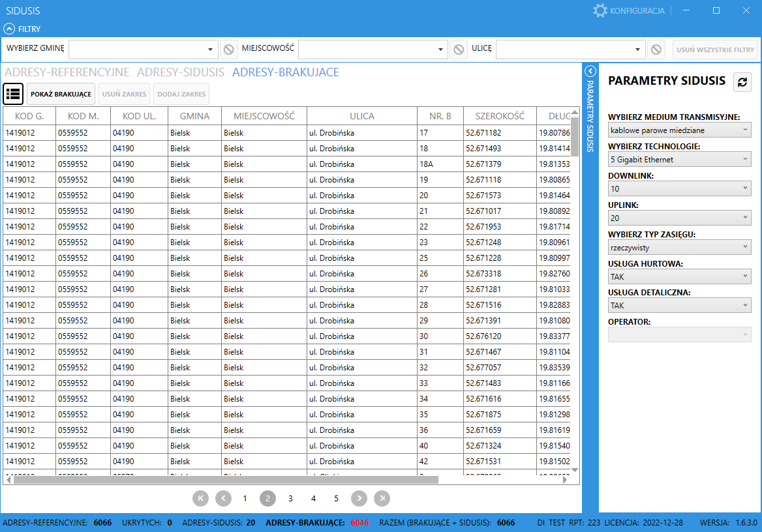
Task: Open the Konfiguracja gear settings
Action: pos(600,10)
